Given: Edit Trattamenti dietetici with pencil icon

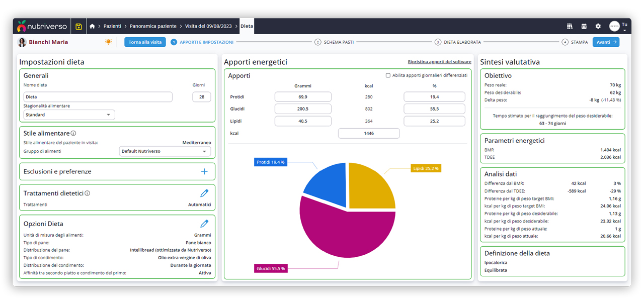Looking at the screenshot, I should tap(204, 193).
